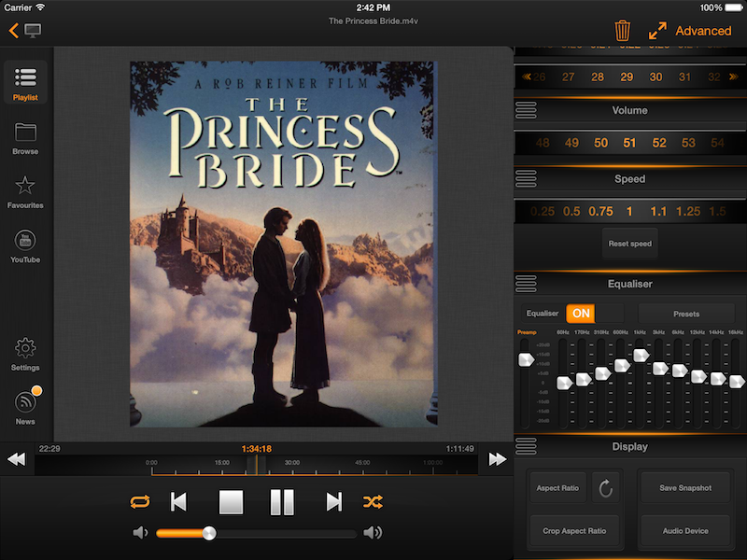Image resolution: width=747 pixels, height=560 pixels.
Task: Click the rewind double-arrow icon
Action: [x=17, y=459]
